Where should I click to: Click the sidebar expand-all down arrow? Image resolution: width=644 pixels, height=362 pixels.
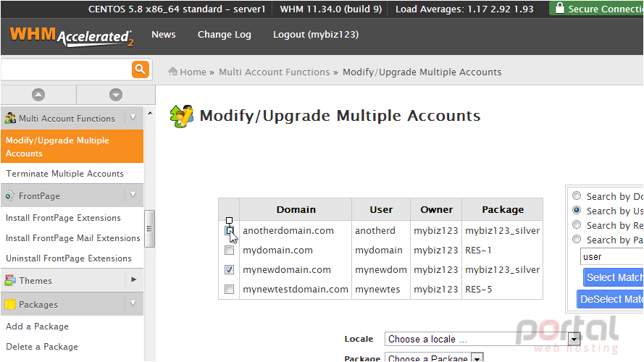116,95
